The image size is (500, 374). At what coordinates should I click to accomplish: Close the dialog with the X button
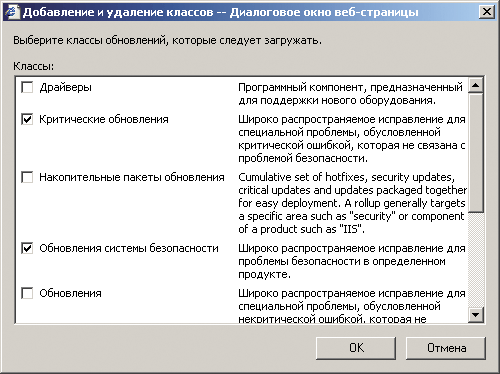click(487, 12)
